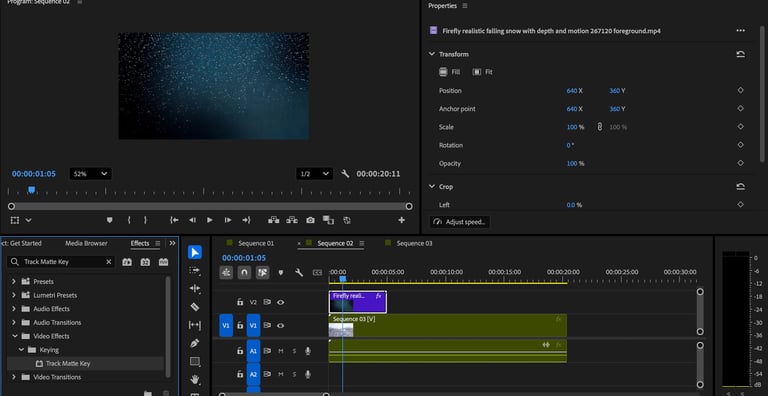Viewport: 768px width, 396px height.
Task: Click the Mark In brace button
Action: (129, 221)
